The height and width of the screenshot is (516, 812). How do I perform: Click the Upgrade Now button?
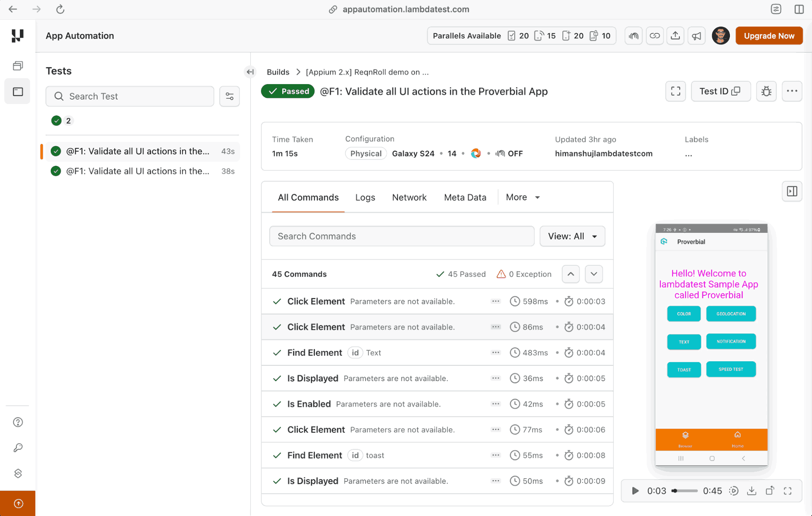click(769, 36)
